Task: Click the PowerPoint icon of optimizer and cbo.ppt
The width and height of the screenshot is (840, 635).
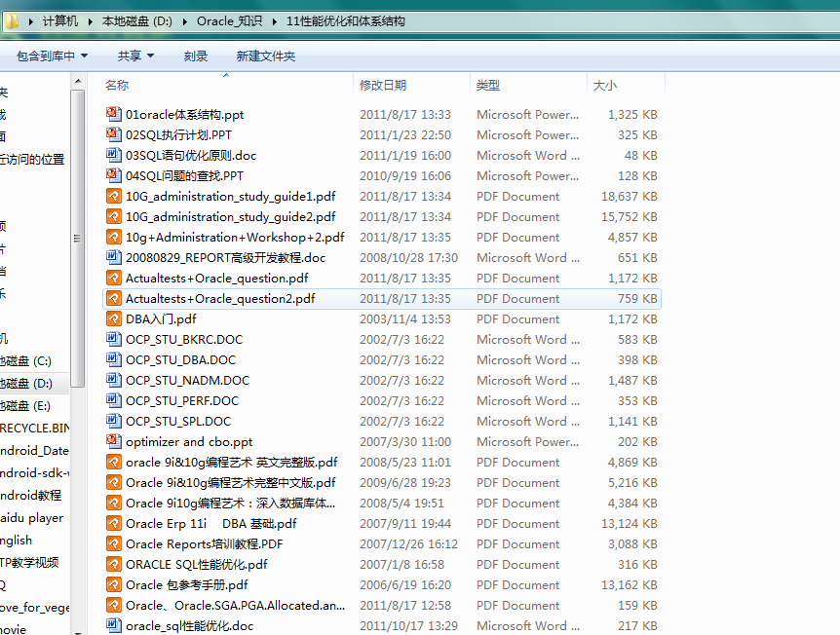Action: 114,441
